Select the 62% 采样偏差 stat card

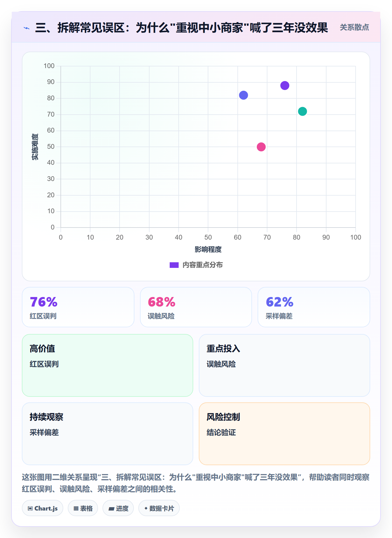click(x=314, y=307)
